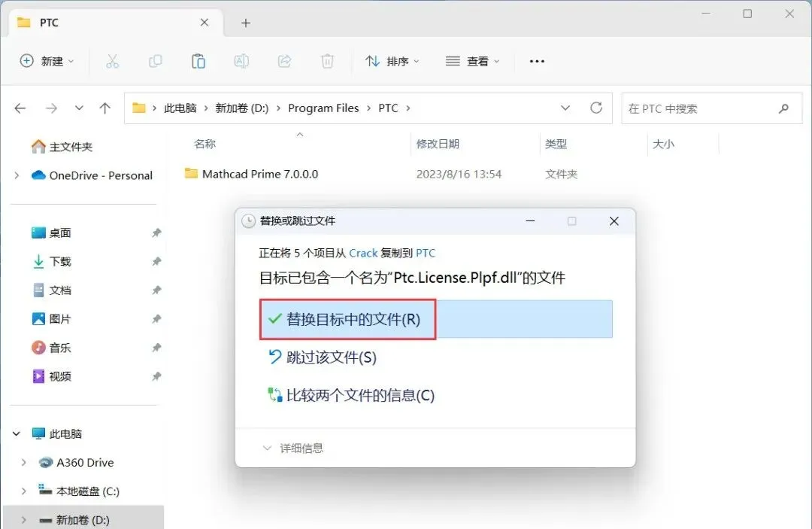Add a new tab with plus button
812x529 pixels.
[246, 23]
